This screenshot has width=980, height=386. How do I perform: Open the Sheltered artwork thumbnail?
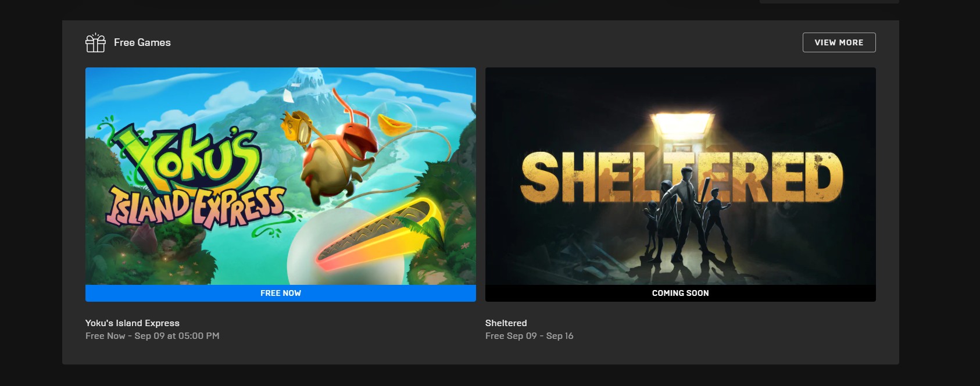(681, 176)
